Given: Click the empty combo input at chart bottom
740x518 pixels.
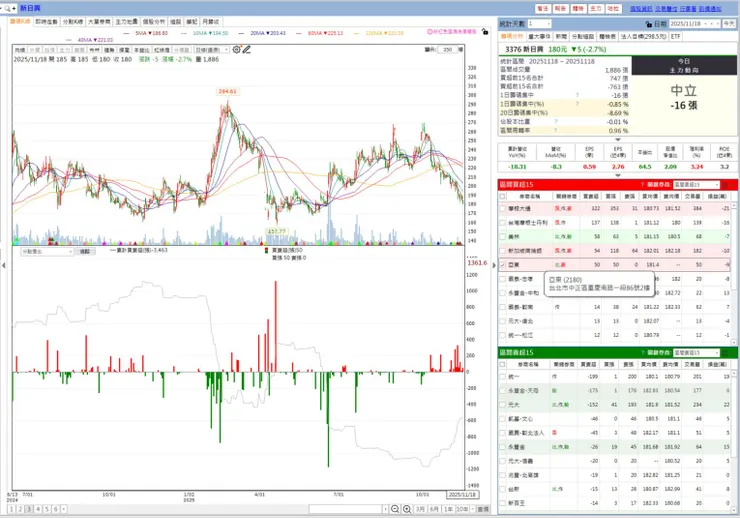Looking at the screenshot, I should pos(345,509).
